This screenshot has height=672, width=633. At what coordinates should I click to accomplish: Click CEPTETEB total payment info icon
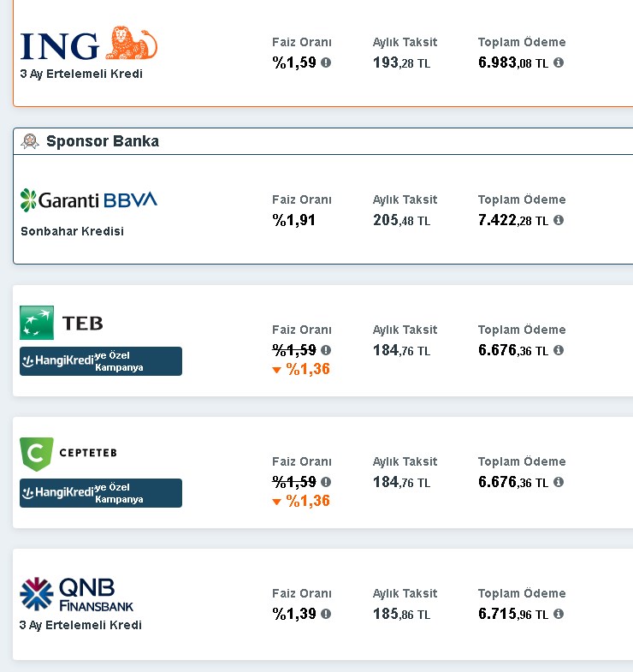pyautogui.click(x=559, y=482)
